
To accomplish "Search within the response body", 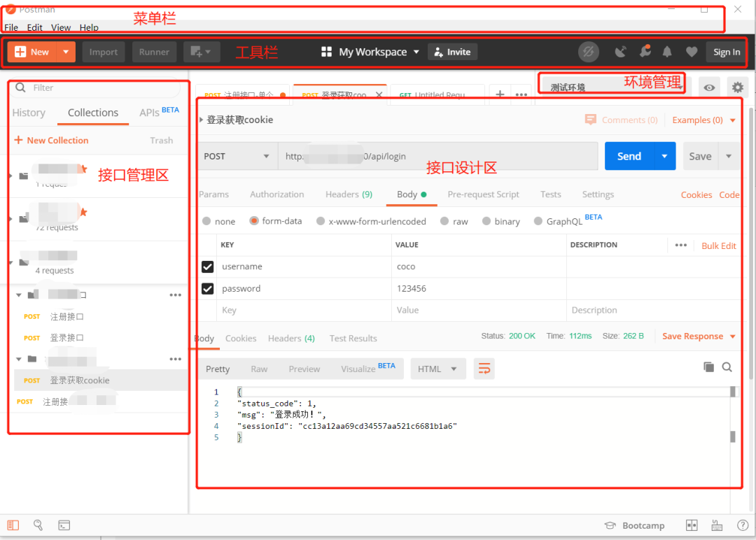I will (x=727, y=367).
